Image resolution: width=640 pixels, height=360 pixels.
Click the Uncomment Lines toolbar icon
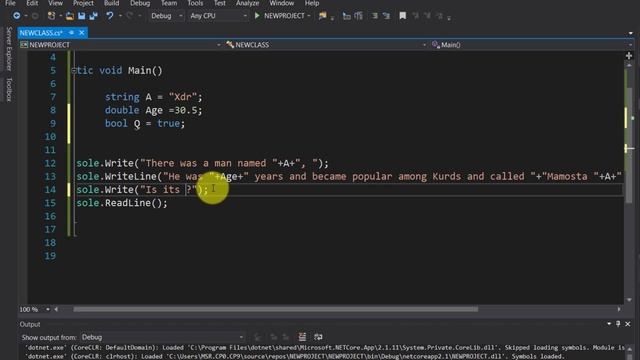[358, 16]
